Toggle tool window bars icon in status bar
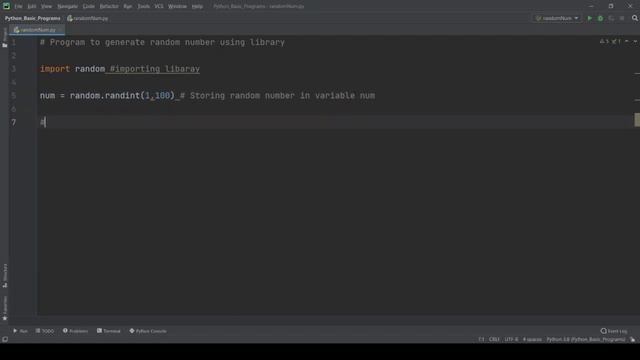Screen dimensions: 640x360 tap(5, 339)
